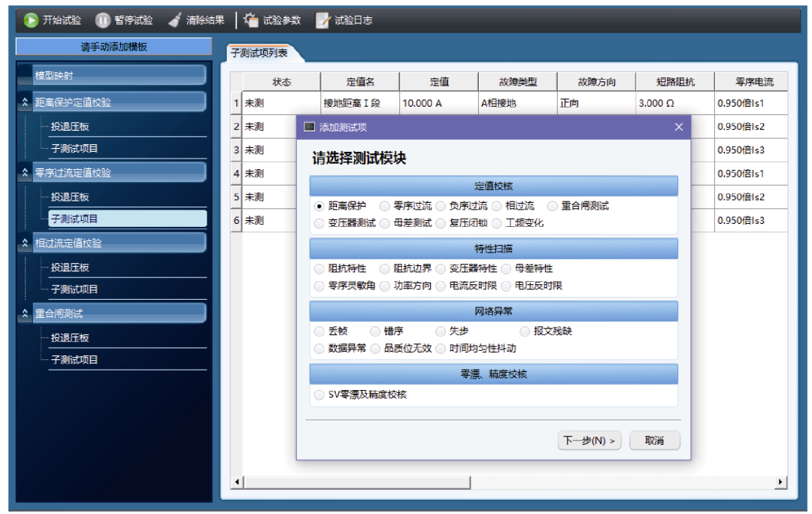This screenshot has height=514, width=812.
Task: Select the 母差测试 radio button
Action: (384, 223)
